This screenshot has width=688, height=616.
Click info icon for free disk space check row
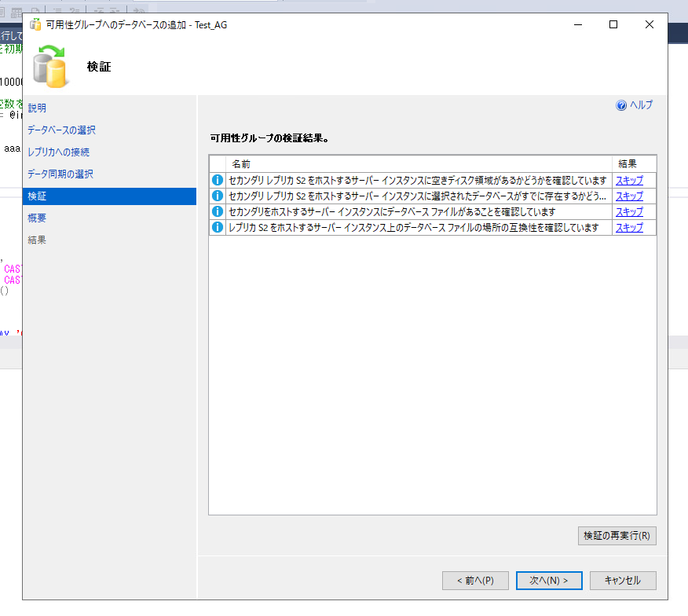218,180
